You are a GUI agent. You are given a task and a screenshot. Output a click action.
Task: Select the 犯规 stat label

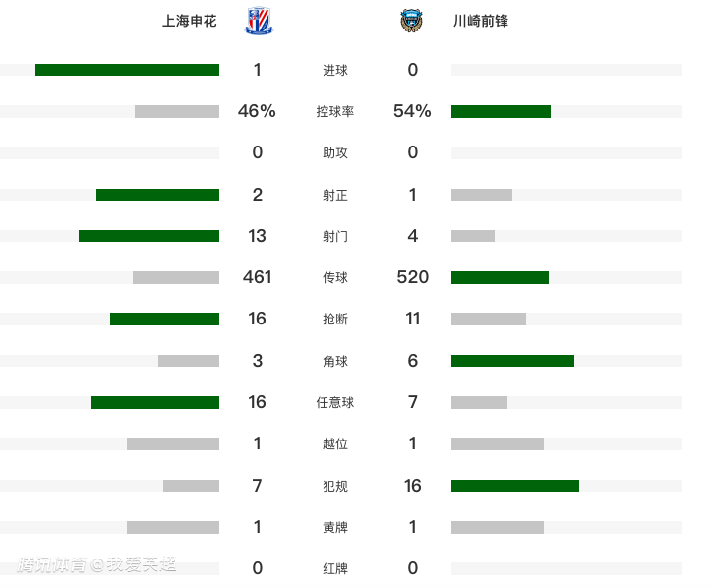(x=335, y=486)
